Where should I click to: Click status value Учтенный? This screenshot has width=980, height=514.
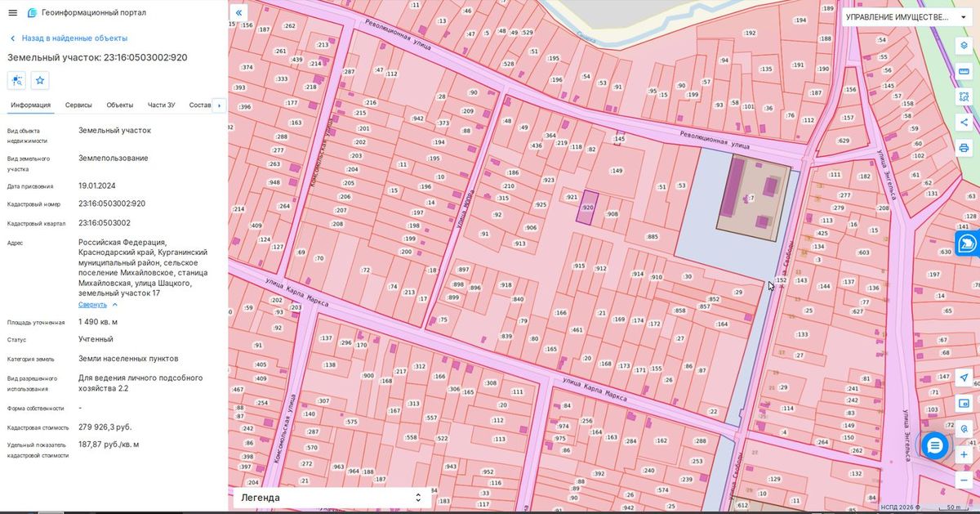pyautogui.click(x=96, y=339)
